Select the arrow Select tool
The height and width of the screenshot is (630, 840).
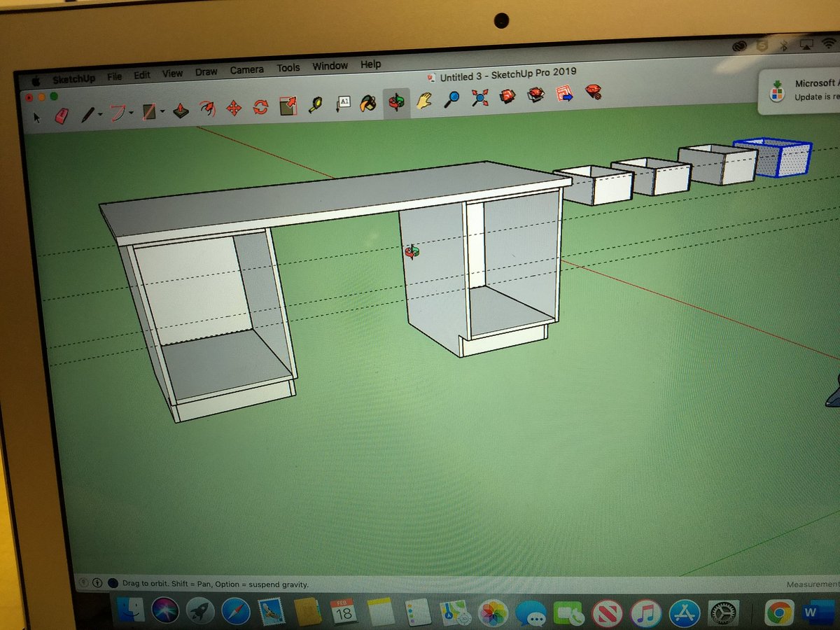click(38, 117)
